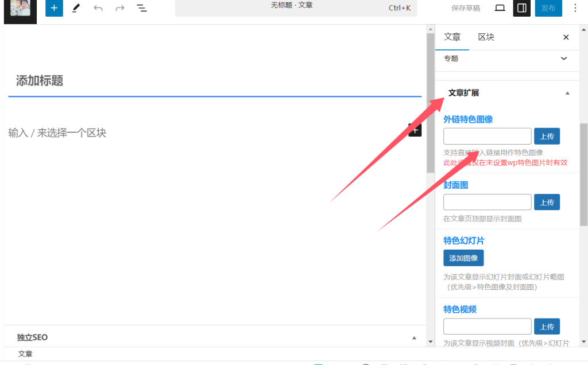Click the 发布 publish button
This screenshot has width=588, height=365.
pyautogui.click(x=548, y=8)
